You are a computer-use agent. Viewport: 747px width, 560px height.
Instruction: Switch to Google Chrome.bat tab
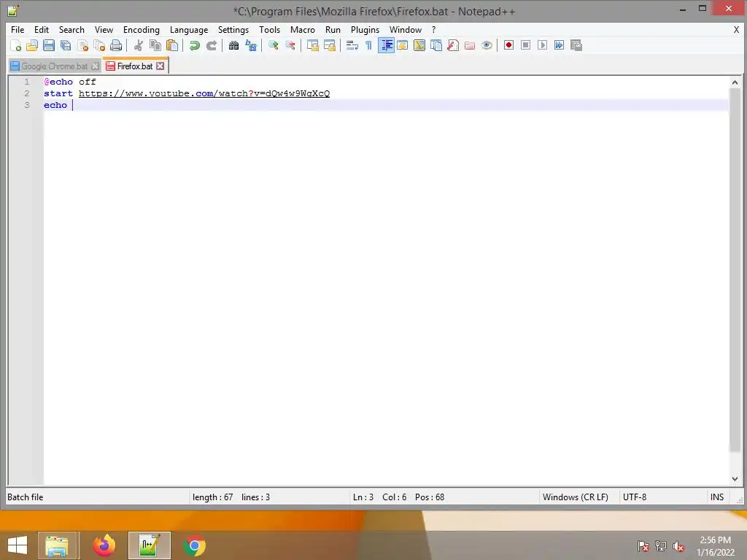click(54, 66)
